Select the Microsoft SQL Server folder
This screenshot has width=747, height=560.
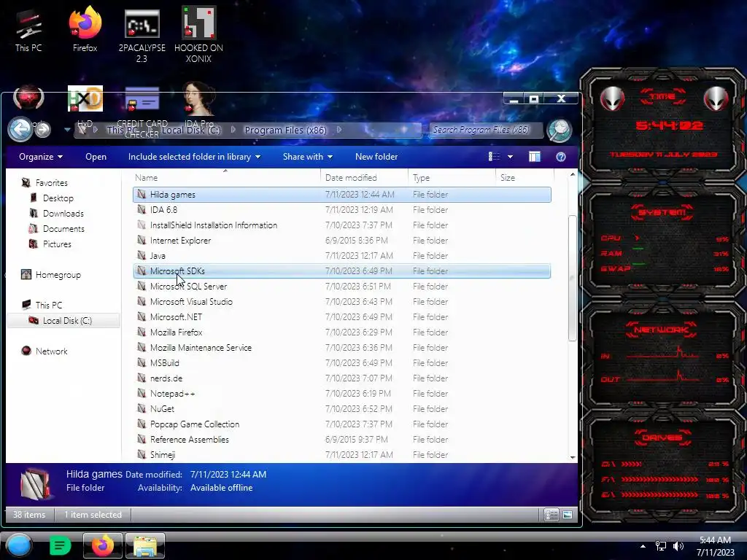tap(342, 286)
